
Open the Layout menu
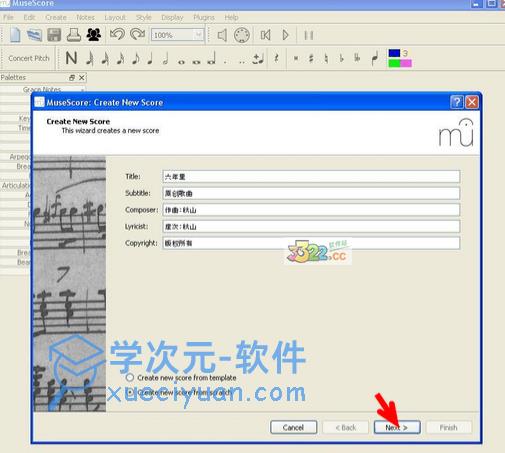click(x=115, y=17)
